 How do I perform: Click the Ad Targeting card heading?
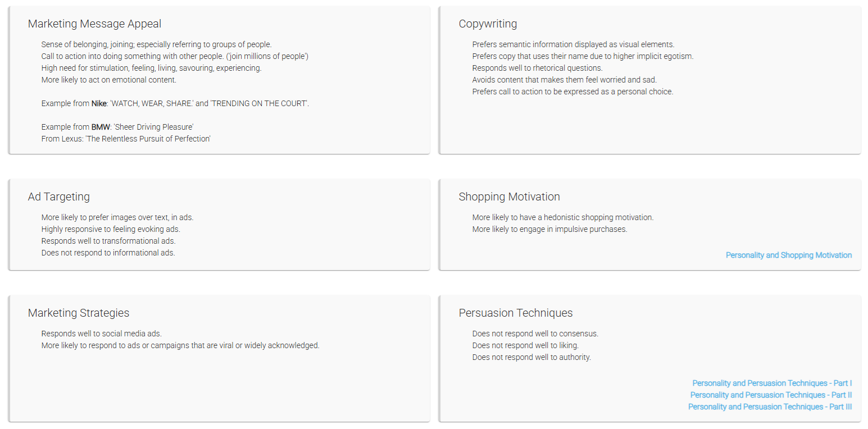point(59,197)
